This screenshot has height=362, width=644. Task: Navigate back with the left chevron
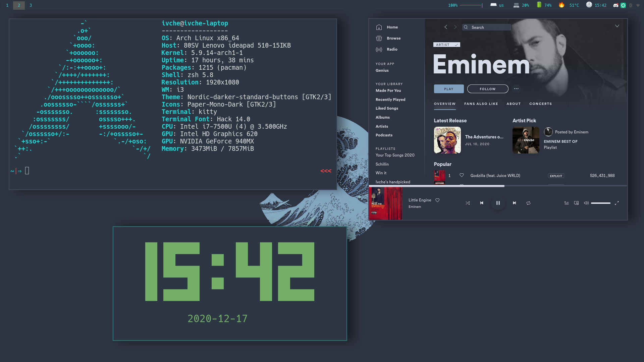coord(446,27)
